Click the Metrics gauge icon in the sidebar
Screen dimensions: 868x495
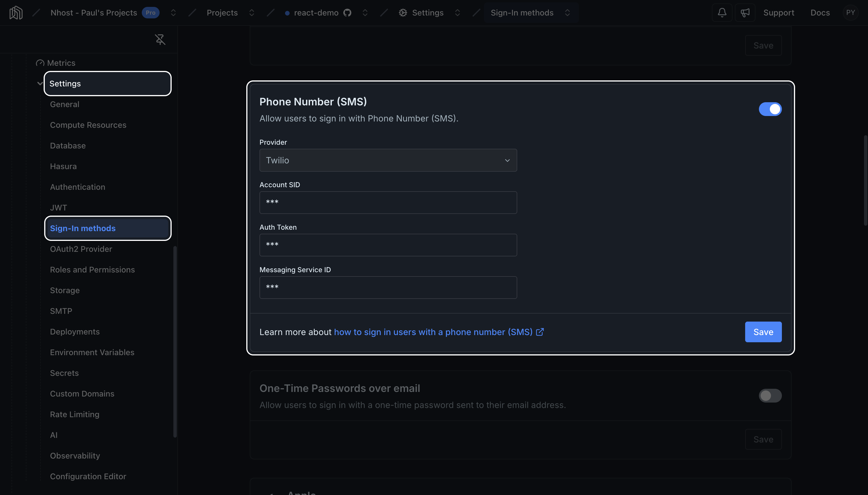(40, 63)
